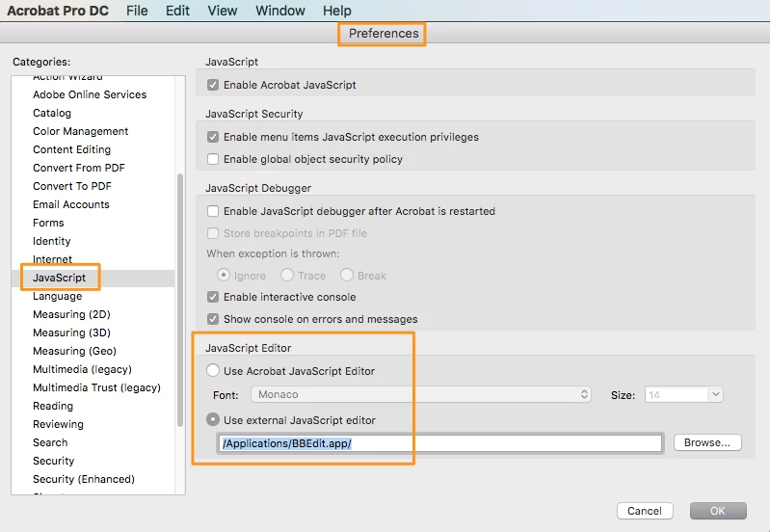Open the File menu
The height and width of the screenshot is (532, 770).
pyautogui.click(x=137, y=11)
